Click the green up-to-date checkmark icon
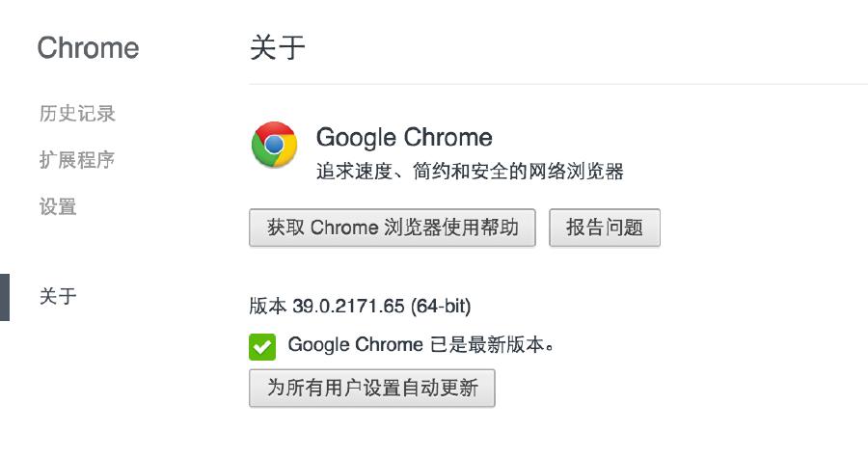The image size is (868, 457). [x=261, y=346]
